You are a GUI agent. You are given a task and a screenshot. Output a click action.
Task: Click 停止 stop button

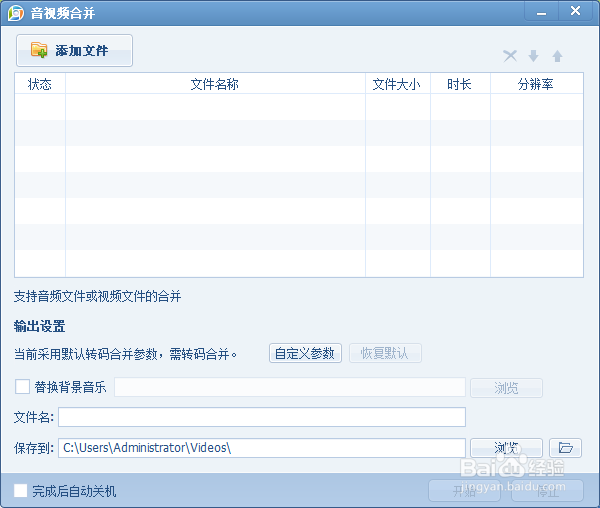[x=547, y=491]
